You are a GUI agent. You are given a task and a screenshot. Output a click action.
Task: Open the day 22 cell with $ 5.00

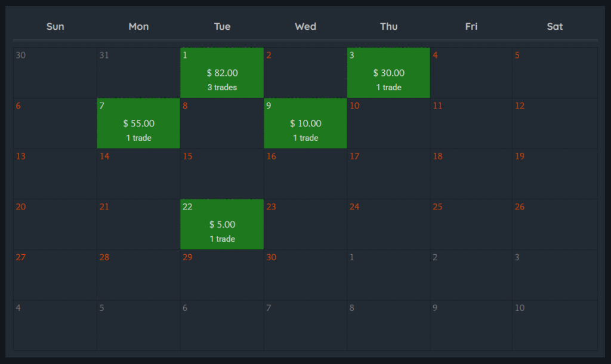[x=222, y=224]
